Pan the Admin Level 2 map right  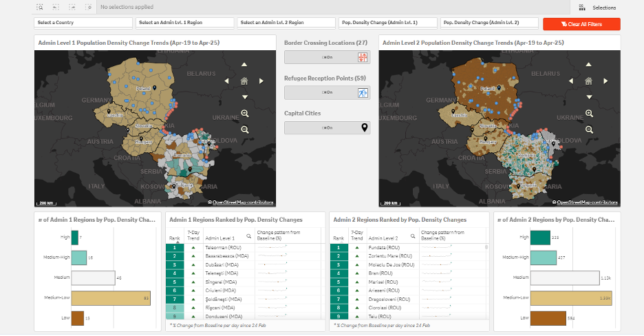point(605,81)
